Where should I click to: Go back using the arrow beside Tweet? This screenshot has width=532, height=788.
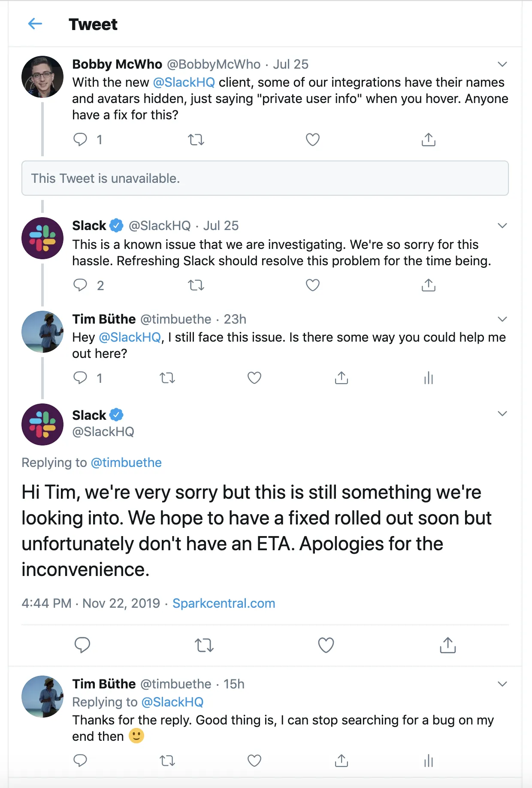pyautogui.click(x=35, y=24)
